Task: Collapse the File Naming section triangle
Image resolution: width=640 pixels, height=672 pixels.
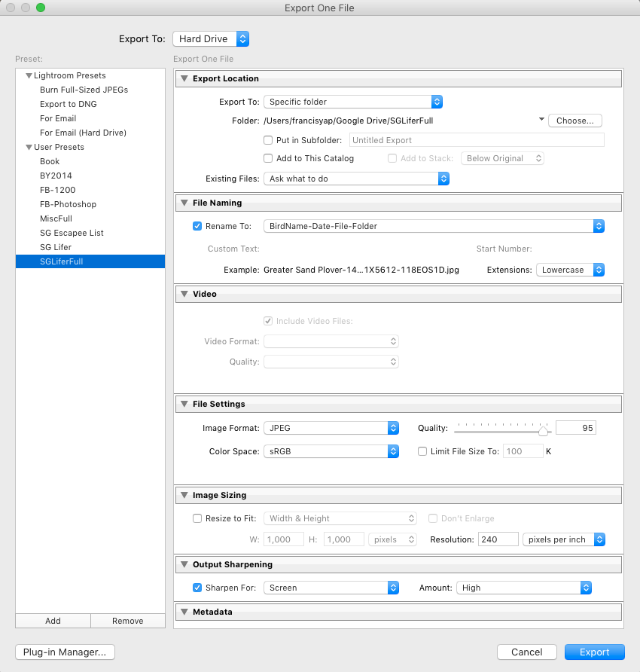Action: (183, 203)
